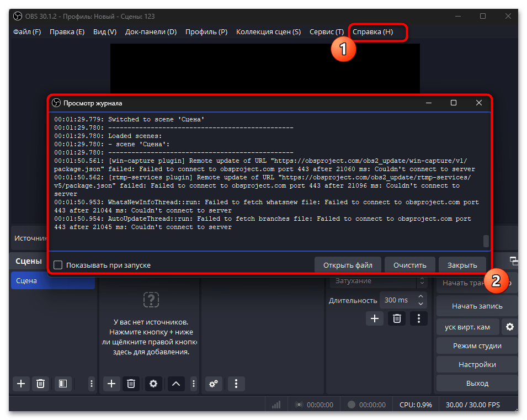Enable 'Показывать при запуске' checkbox

tap(58, 265)
